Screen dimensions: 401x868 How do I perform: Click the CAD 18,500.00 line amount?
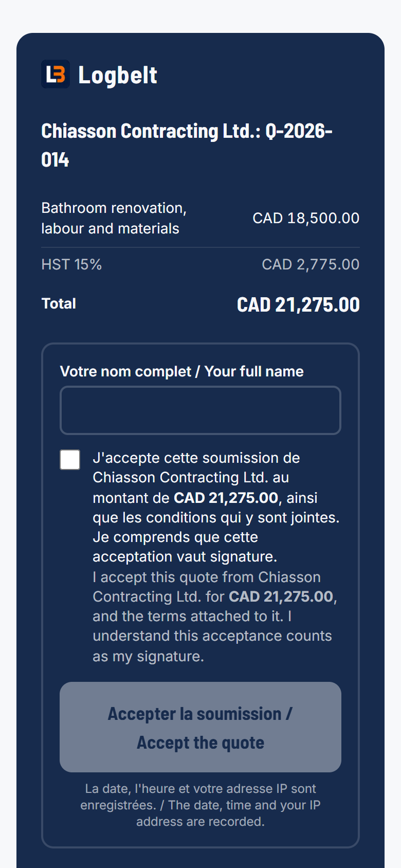pos(306,218)
